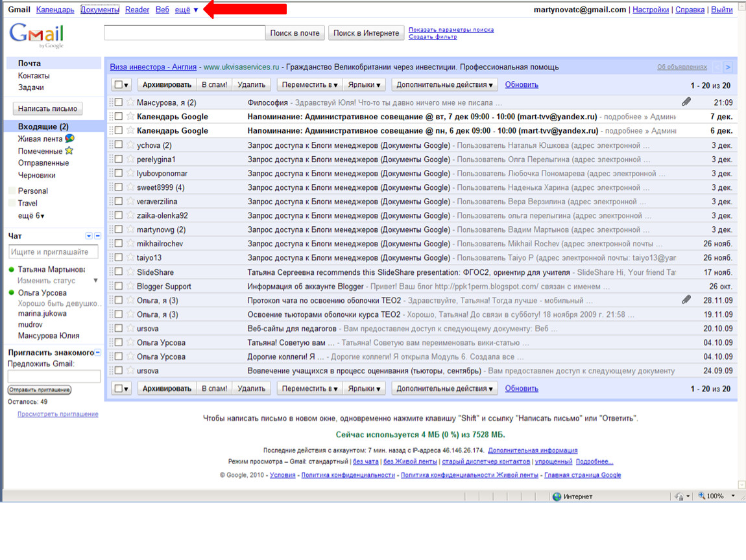Click the zoom magnifier icon in status bar

click(702, 496)
